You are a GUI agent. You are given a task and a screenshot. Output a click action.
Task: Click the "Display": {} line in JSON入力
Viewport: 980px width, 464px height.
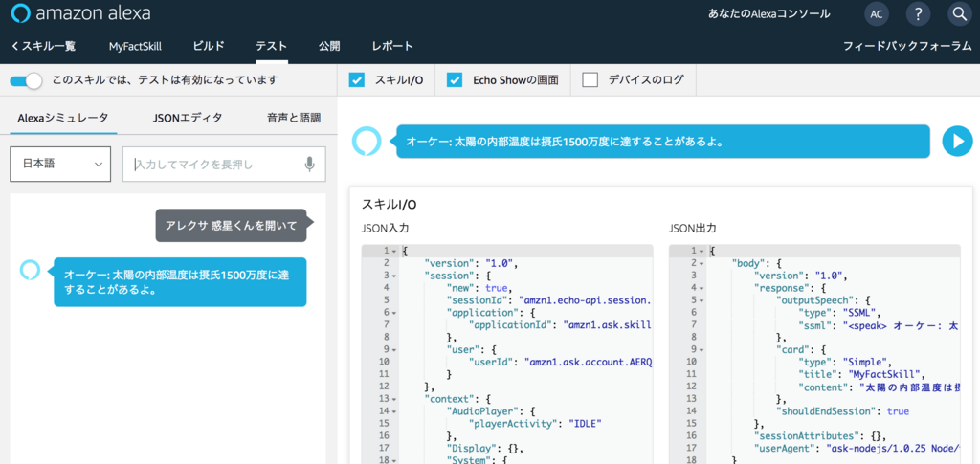pyautogui.click(x=485, y=448)
